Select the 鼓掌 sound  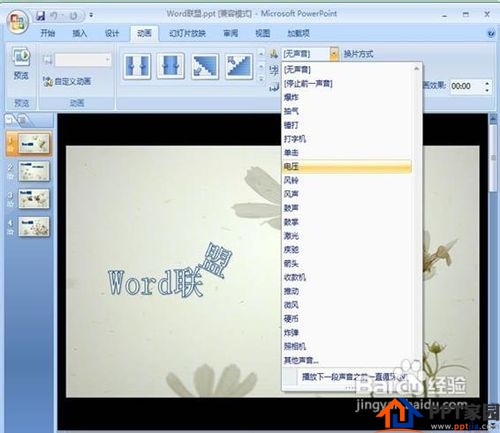click(x=347, y=222)
